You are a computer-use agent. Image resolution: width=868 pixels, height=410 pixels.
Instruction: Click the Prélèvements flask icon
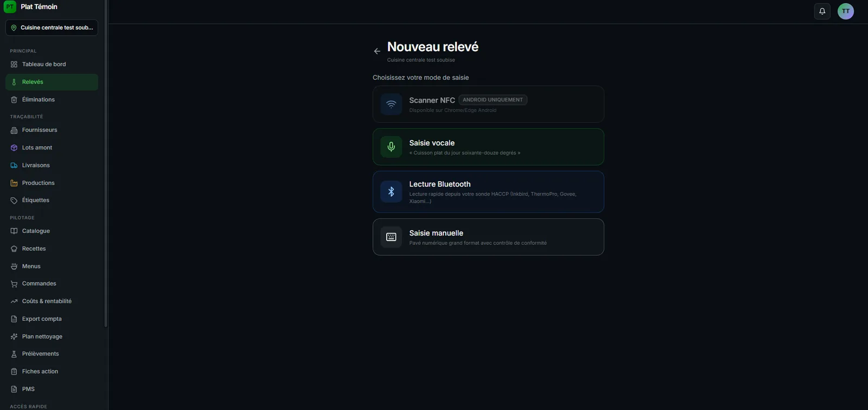click(14, 354)
